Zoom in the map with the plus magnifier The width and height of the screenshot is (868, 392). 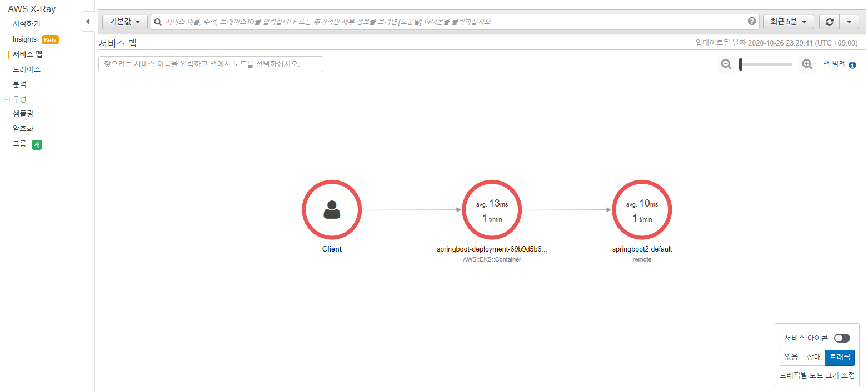pos(807,64)
